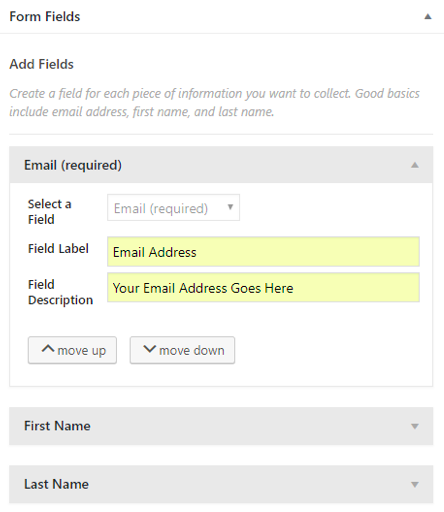Collapse the Form Fields panel arrow
Screen dimensions: 444x512
428,17
